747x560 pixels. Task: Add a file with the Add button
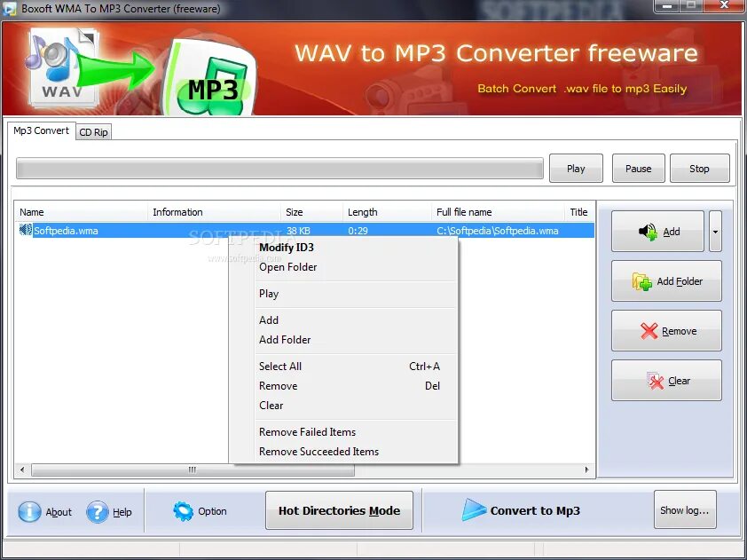[657, 231]
